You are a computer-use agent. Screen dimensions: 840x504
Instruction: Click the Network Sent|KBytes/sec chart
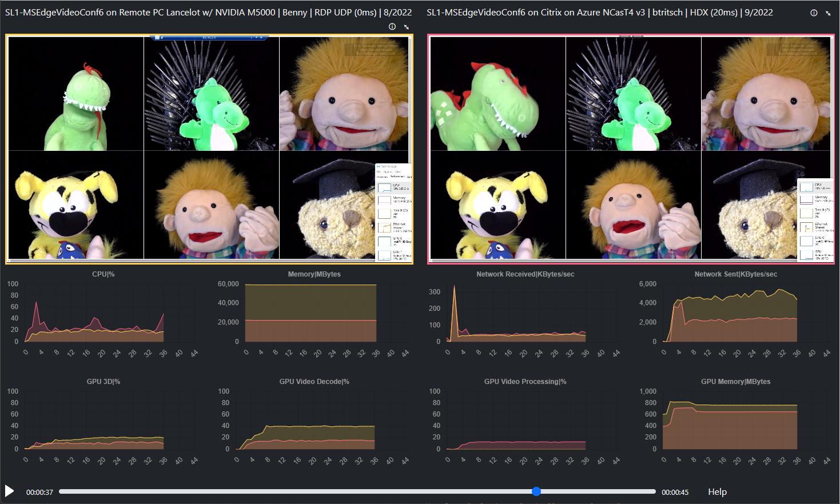click(x=735, y=314)
